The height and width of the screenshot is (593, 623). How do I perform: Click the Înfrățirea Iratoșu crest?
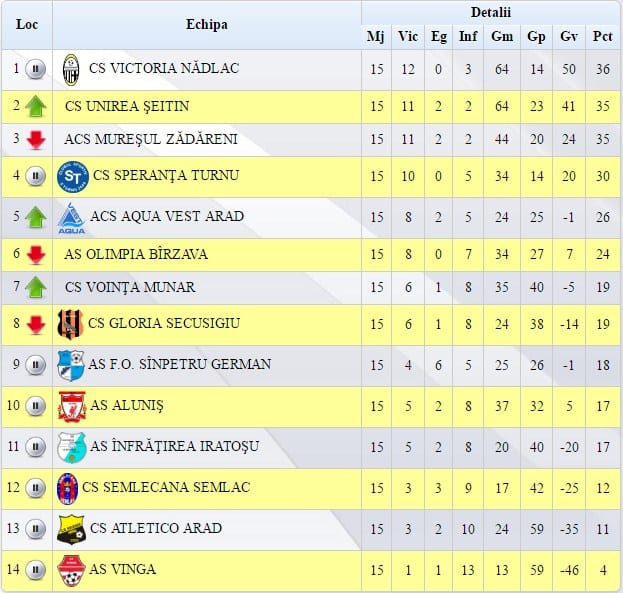(x=72, y=448)
